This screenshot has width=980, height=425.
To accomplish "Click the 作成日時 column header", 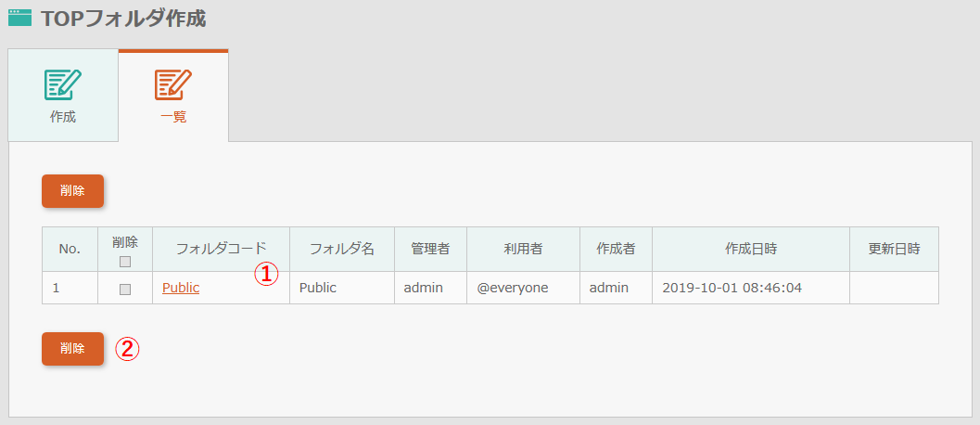I will 751,249.
